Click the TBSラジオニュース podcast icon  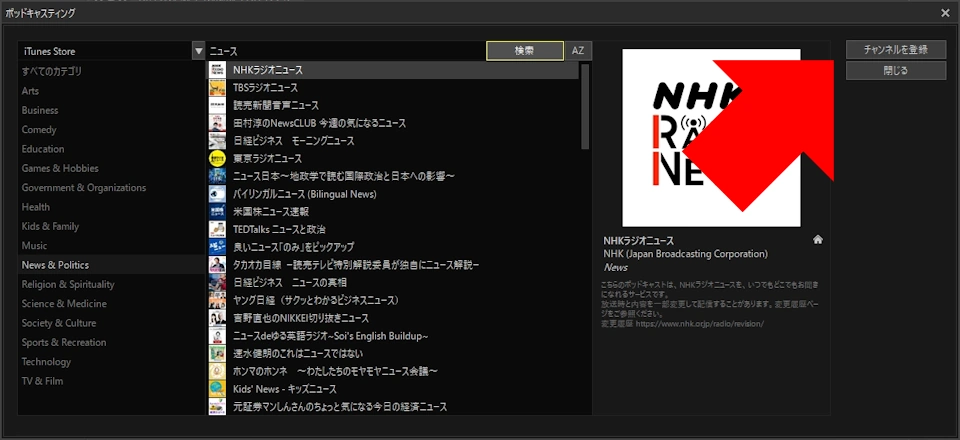217,88
